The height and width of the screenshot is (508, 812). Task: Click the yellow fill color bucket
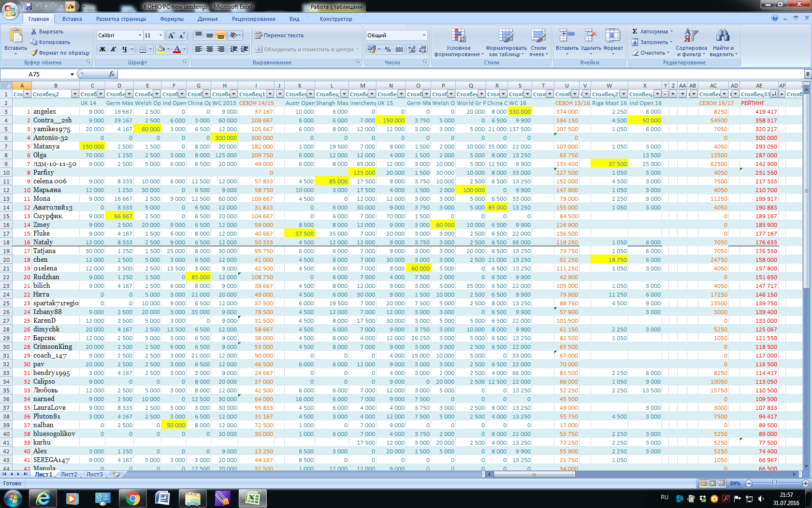tap(161, 49)
